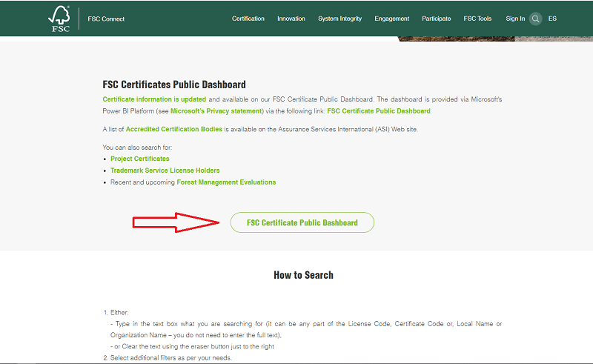Open Forest Management Evaluations link

pyautogui.click(x=226, y=182)
